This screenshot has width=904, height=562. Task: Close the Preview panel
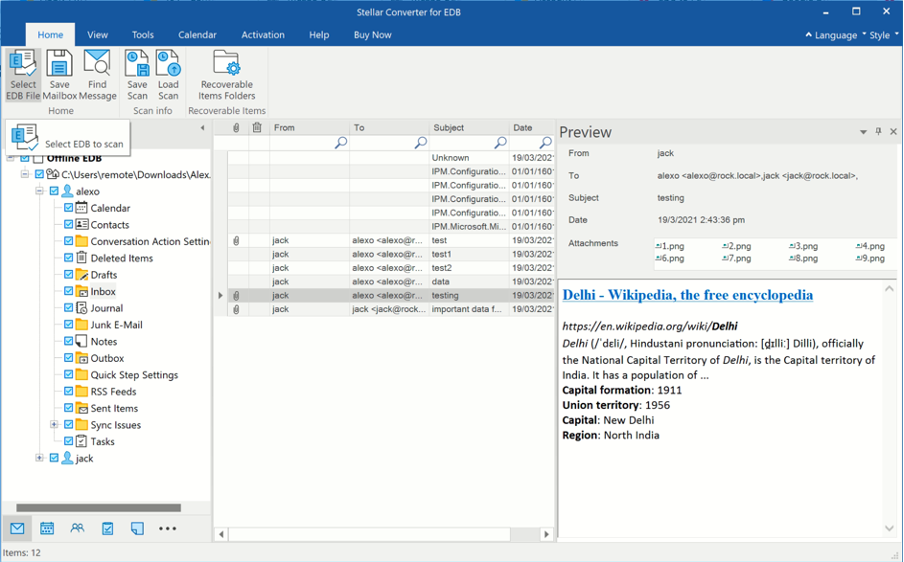[x=893, y=131]
